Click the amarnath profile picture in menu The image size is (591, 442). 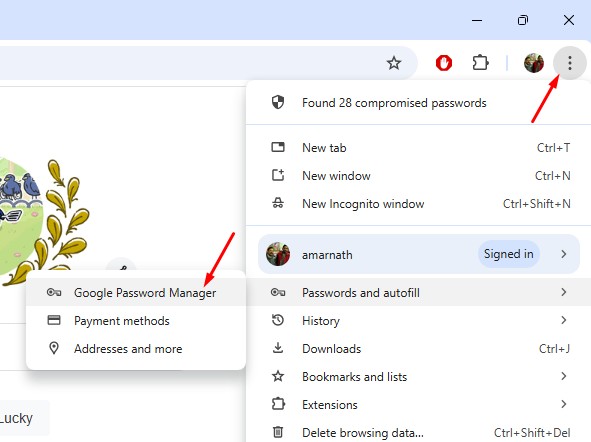(278, 254)
